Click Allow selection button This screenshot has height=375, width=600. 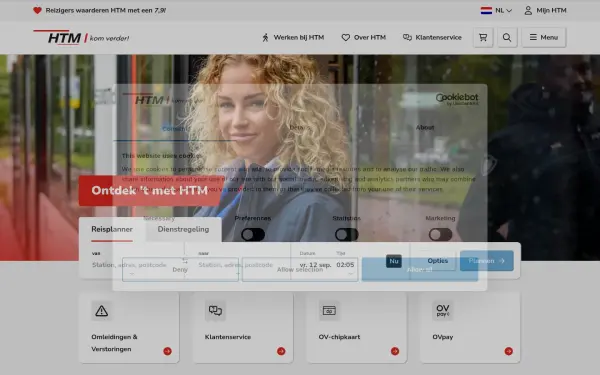pos(300,269)
